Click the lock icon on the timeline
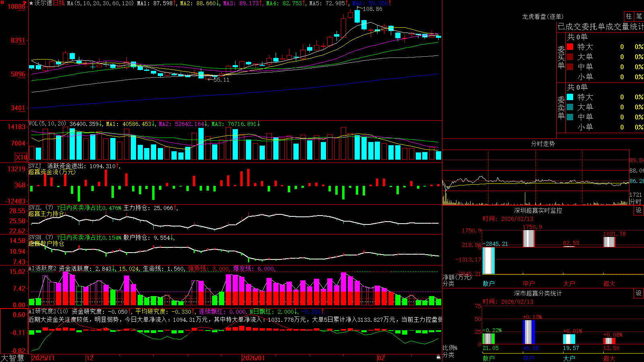The width and height of the screenshot is (644, 362). (439, 357)
